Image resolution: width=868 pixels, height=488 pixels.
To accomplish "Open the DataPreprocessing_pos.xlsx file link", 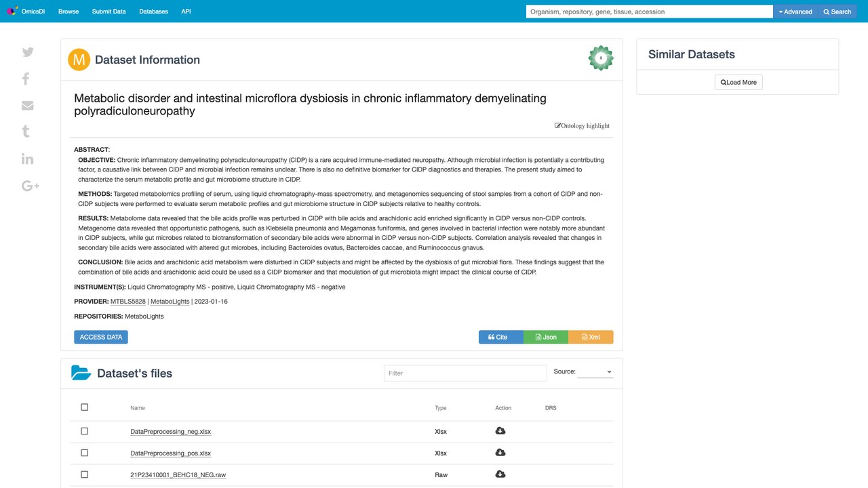I will click(x=171, y=453).
